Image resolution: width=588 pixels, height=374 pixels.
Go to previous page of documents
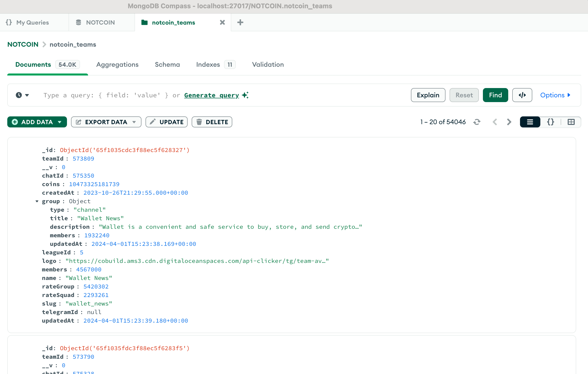[495, 122]
